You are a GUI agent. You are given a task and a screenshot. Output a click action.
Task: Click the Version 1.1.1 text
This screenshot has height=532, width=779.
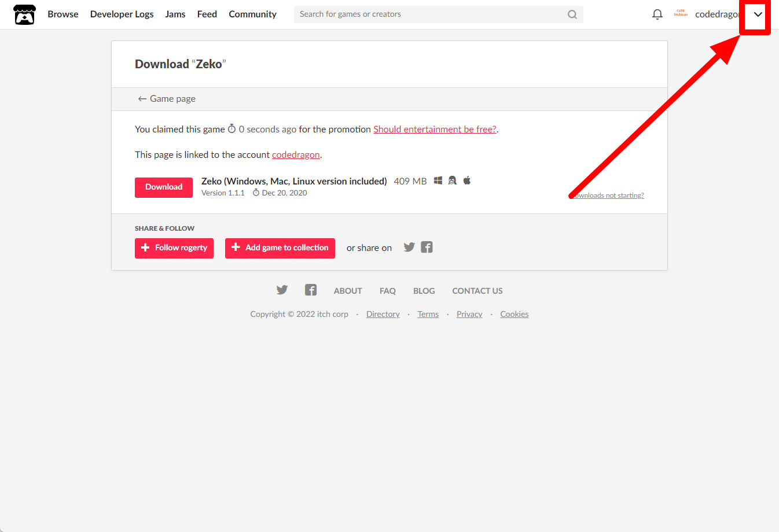(x=223, y=193)
